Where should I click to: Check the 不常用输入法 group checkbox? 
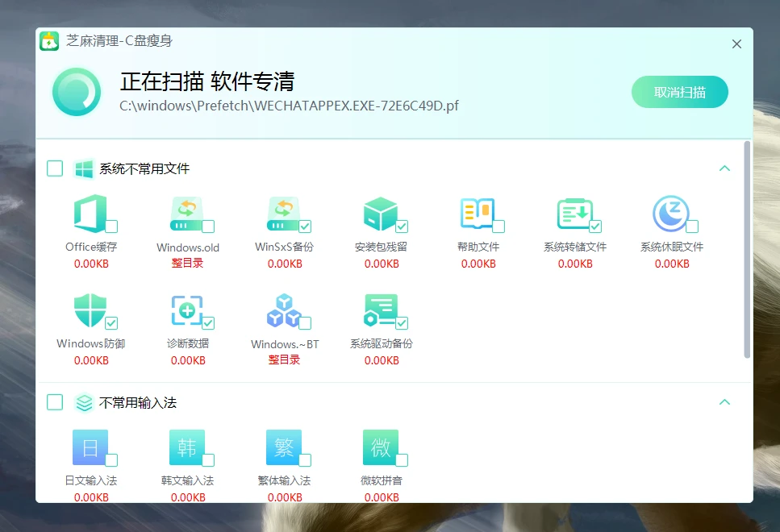55,402
